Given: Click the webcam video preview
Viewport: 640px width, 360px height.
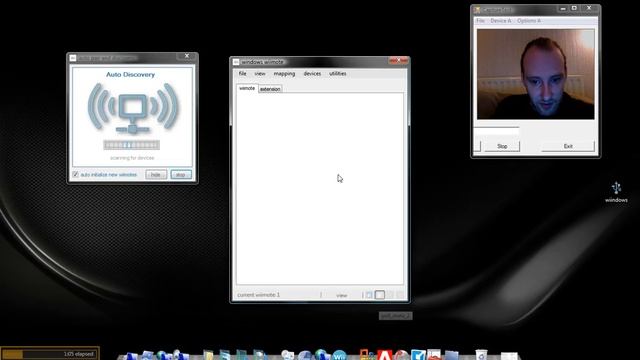Looking at the screenshot, I should (x=536, y=74).
